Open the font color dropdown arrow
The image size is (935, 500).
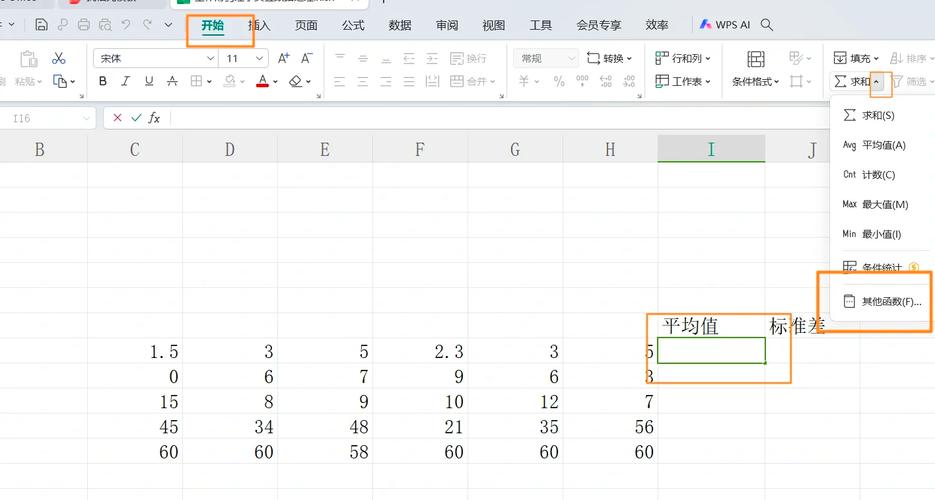point(275,82)
